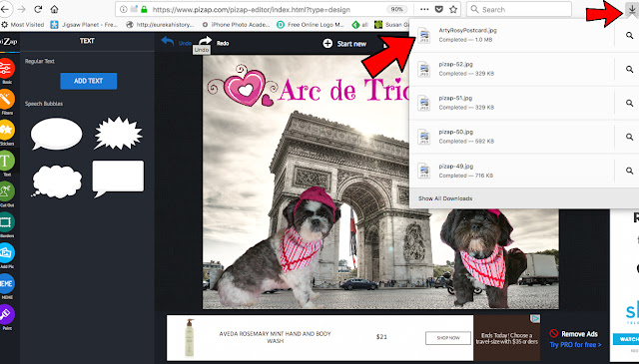This screenshot has height=364, width=639.
Task: Open pizap-52.jpg download entry
Action: [x=512, y=69]
